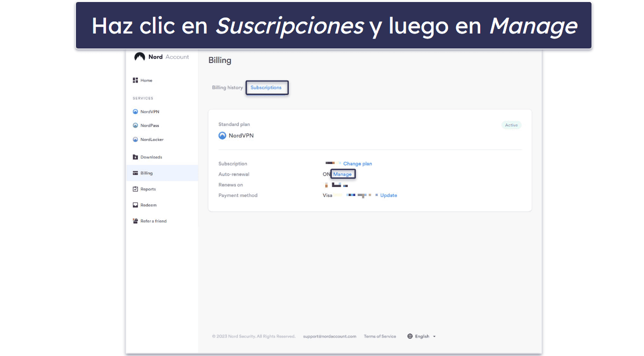Viewport: 644px width, 356px height.
Task: Click the Refer a friend gift icon
Action: pyautogui.click(x=135, y=221)
